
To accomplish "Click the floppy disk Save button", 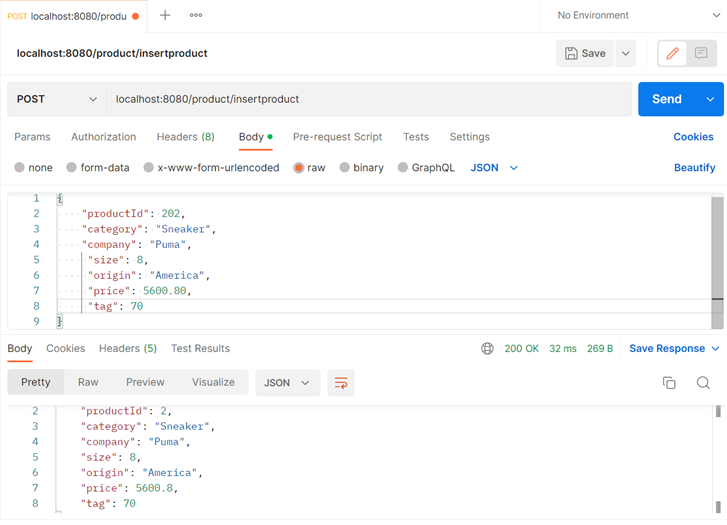I will click(585, 53).
